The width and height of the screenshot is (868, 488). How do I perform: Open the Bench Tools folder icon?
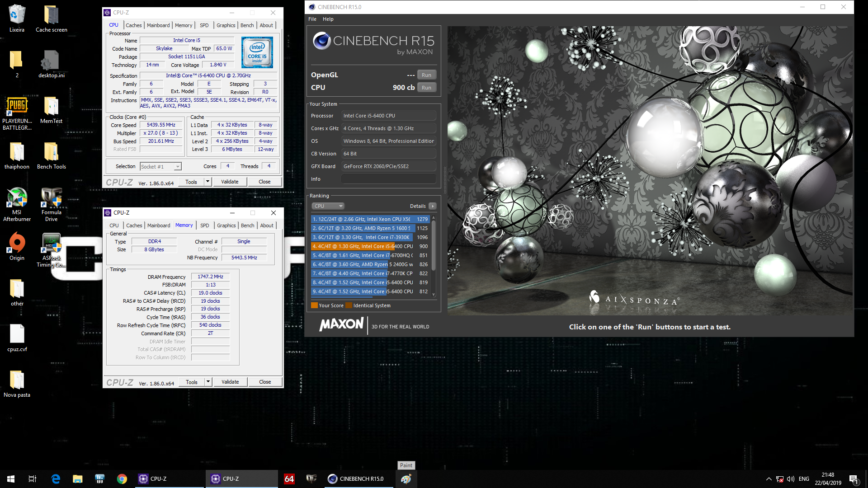coord(52,155)
